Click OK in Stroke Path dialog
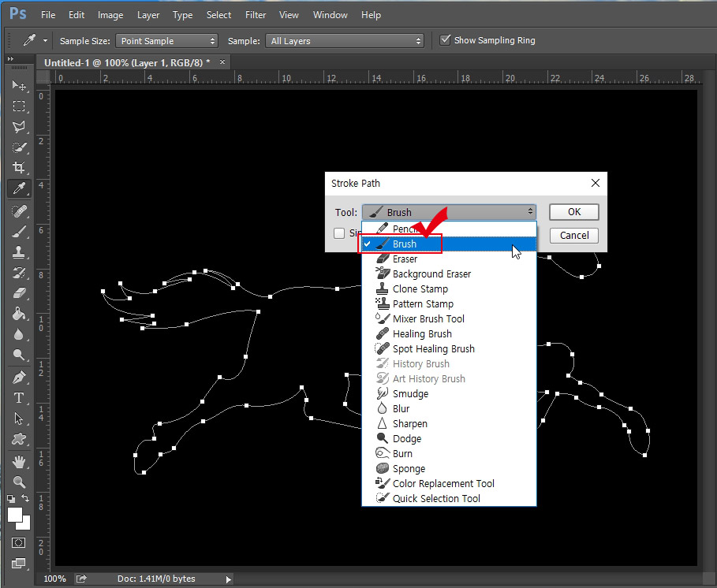 tap(574, 212)
